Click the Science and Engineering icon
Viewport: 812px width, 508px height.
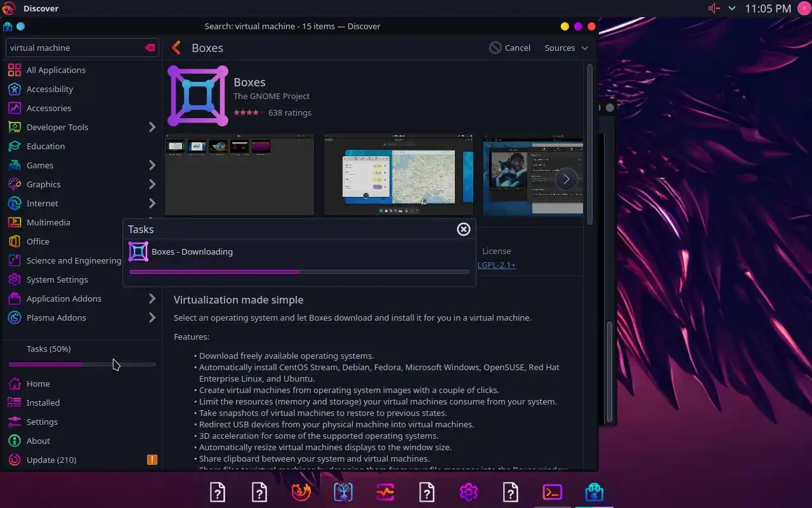(14, 260)
